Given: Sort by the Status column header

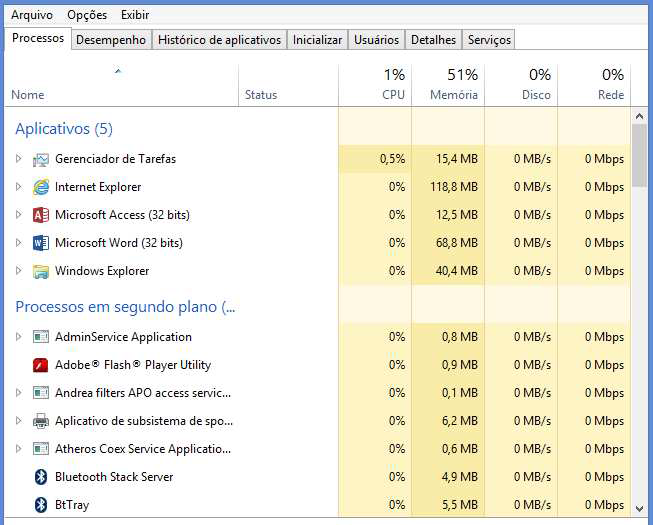Looking at the screenshot, I should 288,85.
